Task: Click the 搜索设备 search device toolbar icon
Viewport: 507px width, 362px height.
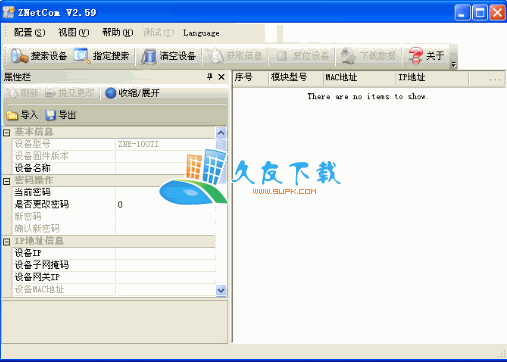Action: 19,56
